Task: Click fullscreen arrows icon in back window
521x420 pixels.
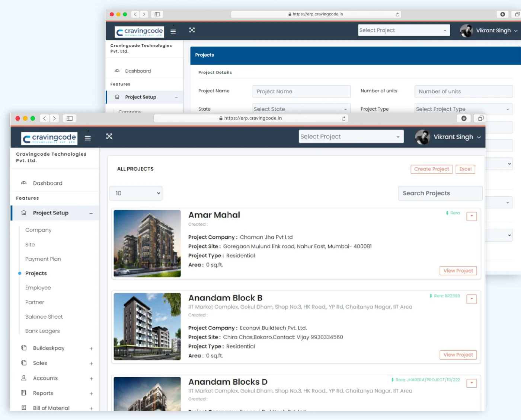Action: click(x=192, y=30)
